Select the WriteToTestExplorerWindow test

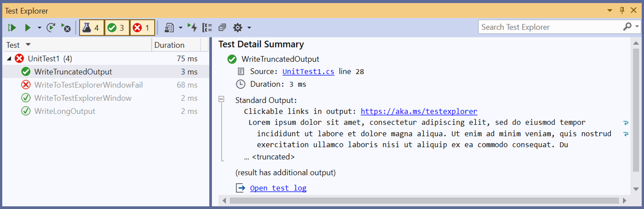(x=106, y=98)
